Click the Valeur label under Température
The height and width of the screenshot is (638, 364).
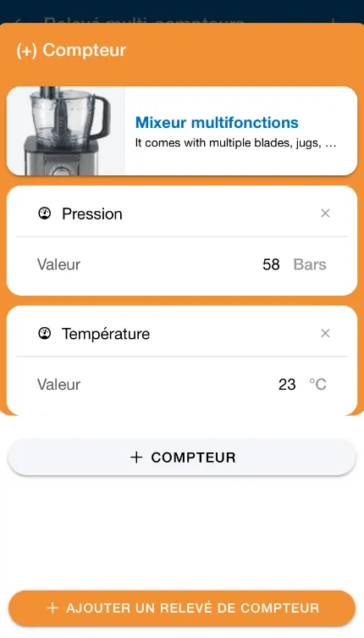(x=59, y=385)
